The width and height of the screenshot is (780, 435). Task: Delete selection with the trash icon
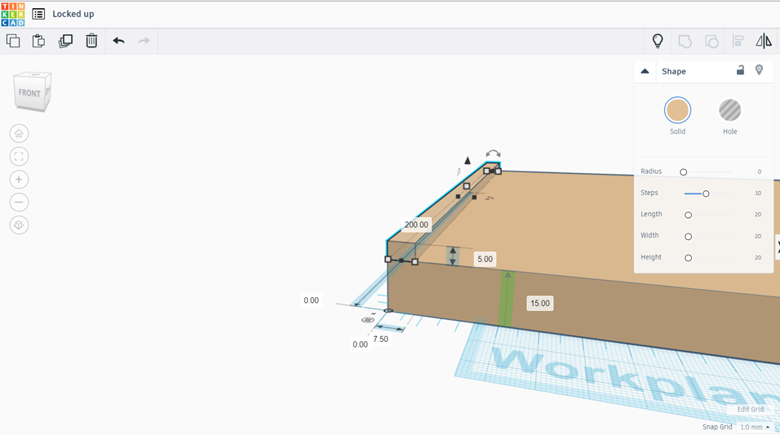[92, 41]
